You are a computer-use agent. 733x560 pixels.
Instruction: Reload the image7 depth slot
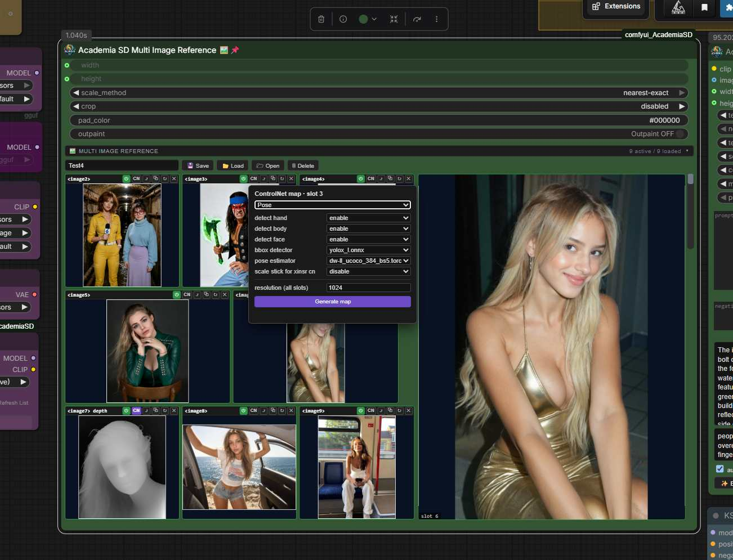pos(165,410)
